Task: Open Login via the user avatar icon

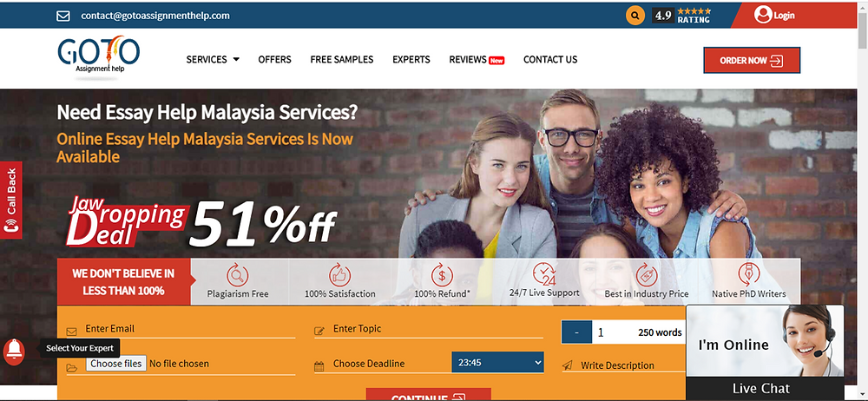Action: (x=763, y=15)
